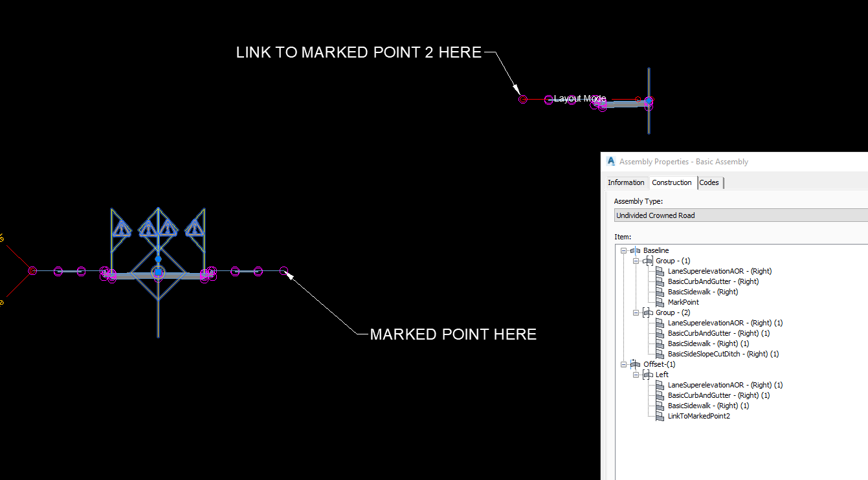Viewport: 868px width, 480px height.
Task: Select the LinkToMarkedPoint2 subassembly under Left
Action: coord(698,415)
